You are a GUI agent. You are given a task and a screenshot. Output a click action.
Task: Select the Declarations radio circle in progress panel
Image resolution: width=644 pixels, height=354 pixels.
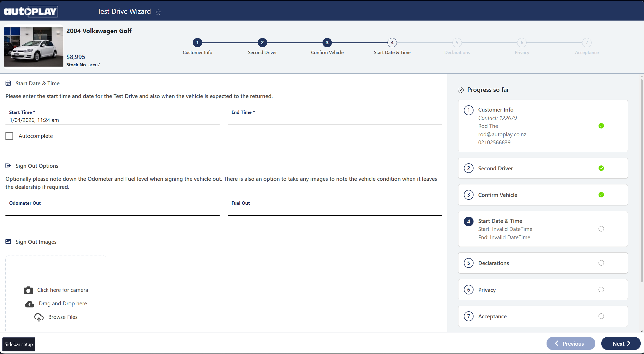pos(601,263)
